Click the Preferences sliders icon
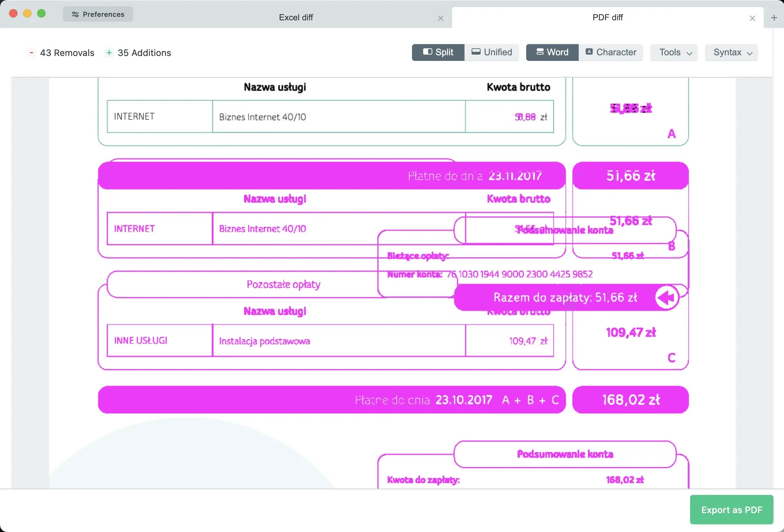This screenshot has height=532, width=784. 75,14
